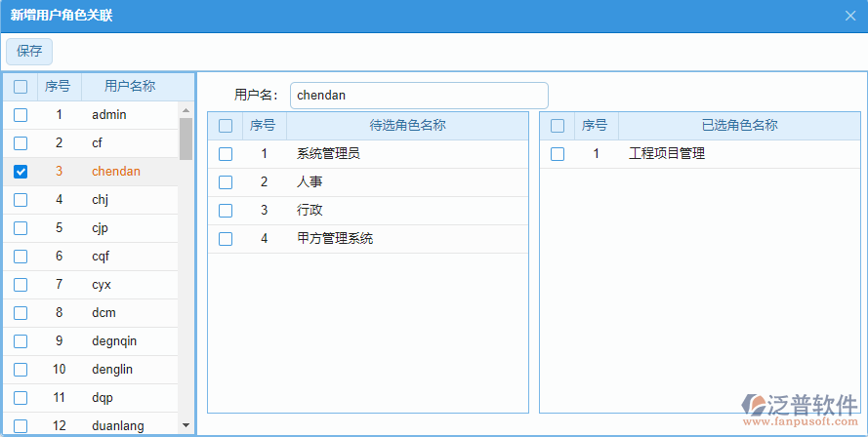
Task: Check the admin user checkbox
Action: (21, 115)
